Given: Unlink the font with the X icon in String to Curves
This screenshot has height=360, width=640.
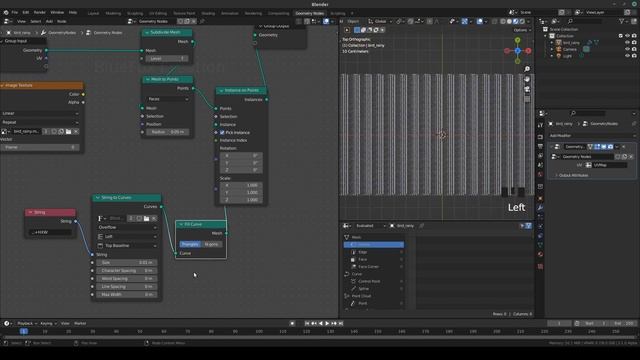Looking at the screenshot, I should coord(154,218).
